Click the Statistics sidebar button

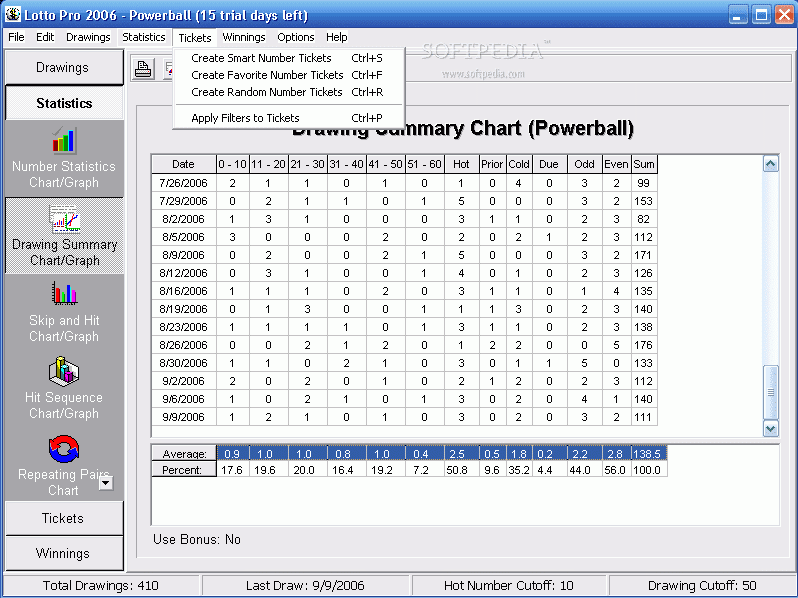[x=64, y=103]
